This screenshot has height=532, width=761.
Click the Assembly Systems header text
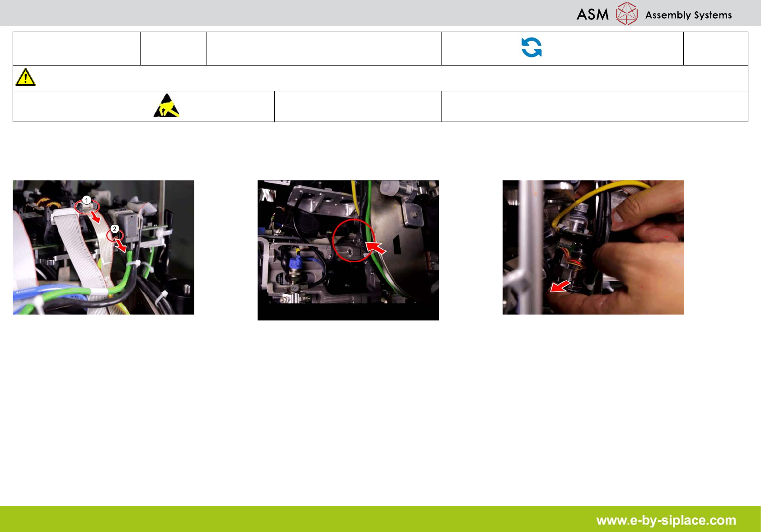click(688, 15)
